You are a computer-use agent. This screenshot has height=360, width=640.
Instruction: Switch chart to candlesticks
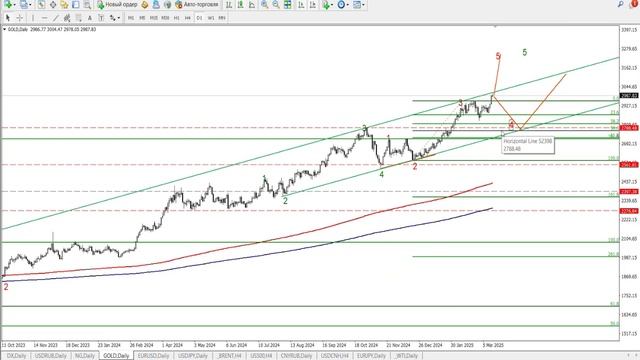pos(240,4)
